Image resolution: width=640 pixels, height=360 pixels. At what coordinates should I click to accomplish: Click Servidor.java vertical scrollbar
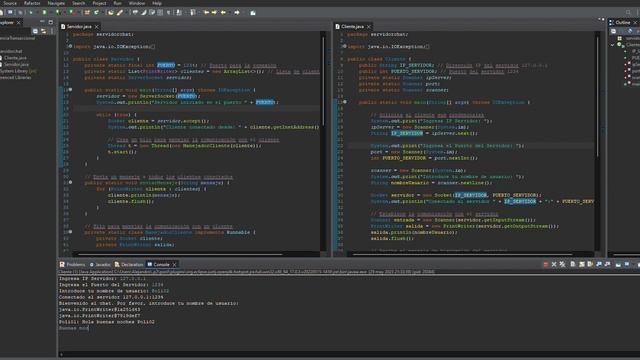323,82
